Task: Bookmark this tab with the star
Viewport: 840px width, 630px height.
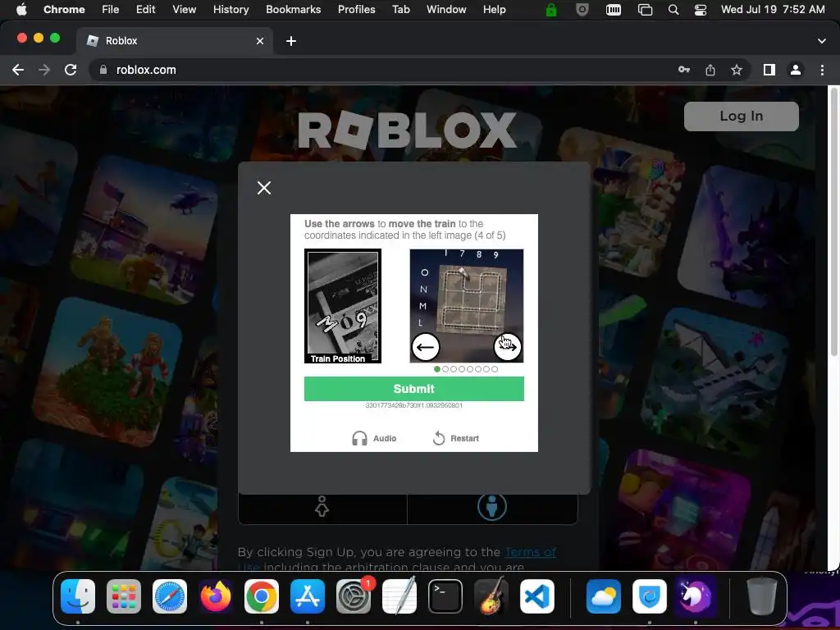Action: (737, 70)
